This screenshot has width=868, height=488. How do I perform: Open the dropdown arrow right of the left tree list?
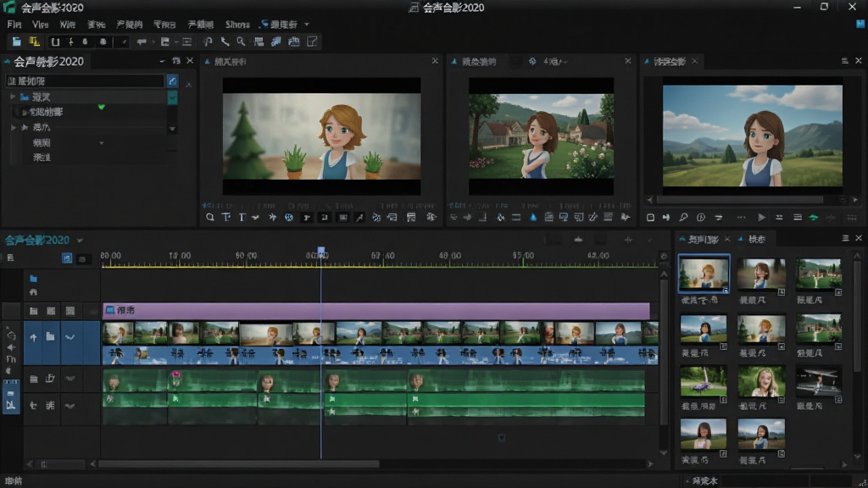click(172, 129)
